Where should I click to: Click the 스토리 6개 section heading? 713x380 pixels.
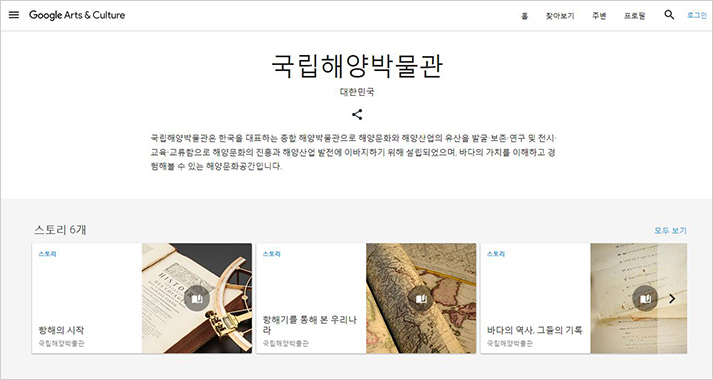[x=60, y=230]
